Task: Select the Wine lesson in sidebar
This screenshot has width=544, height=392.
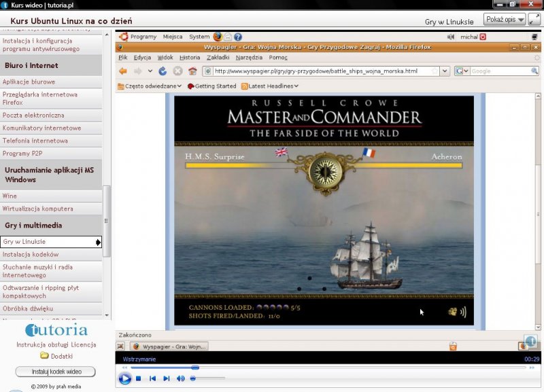Action: tap(10, 196)
